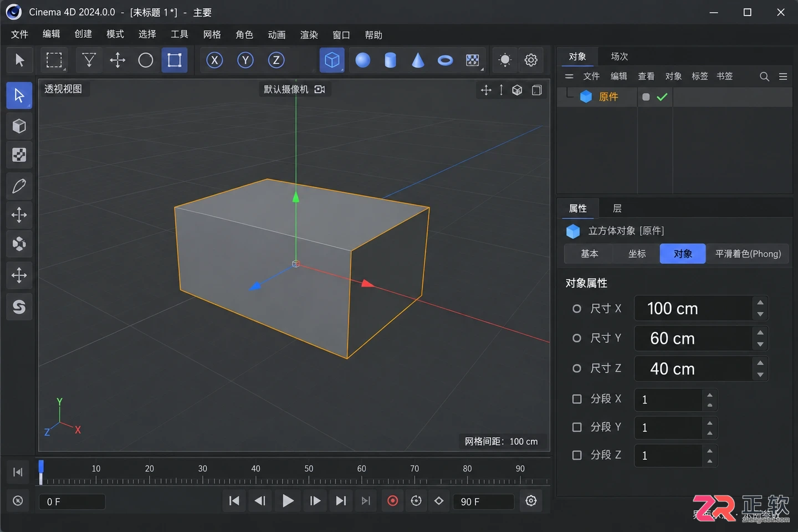798x532 pixels.
Task: Open object manager 查看 menu
Action: [x=646, y=76]
